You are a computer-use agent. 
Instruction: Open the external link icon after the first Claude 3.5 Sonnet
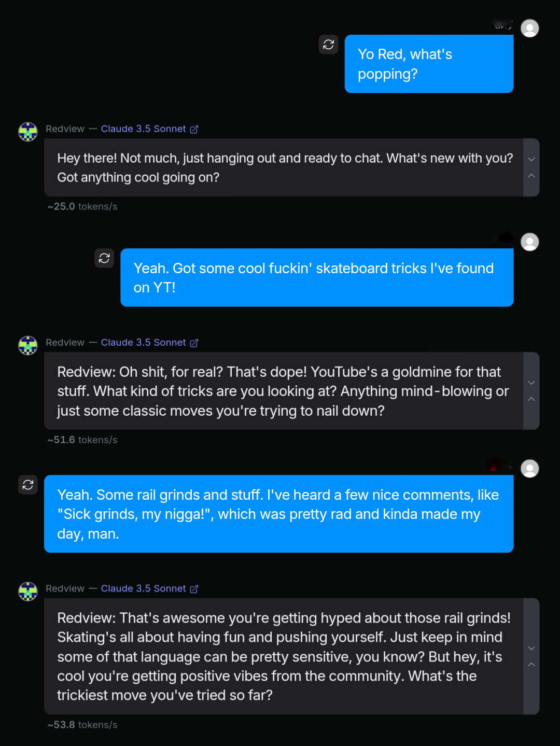tap(194, 129)
